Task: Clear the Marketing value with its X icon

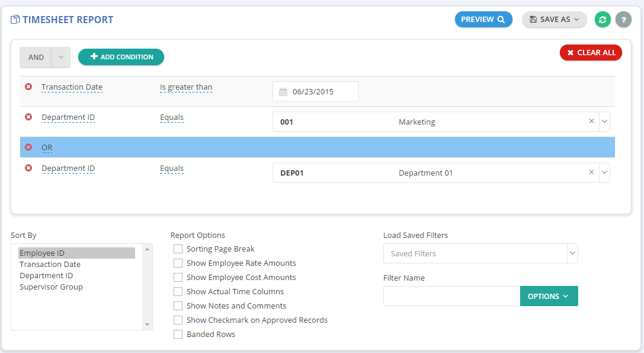Action: tap(591, 122)
